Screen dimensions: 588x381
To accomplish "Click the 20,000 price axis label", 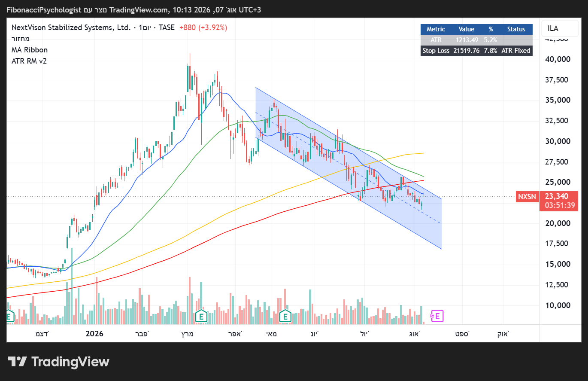I will tap(557, 223).
